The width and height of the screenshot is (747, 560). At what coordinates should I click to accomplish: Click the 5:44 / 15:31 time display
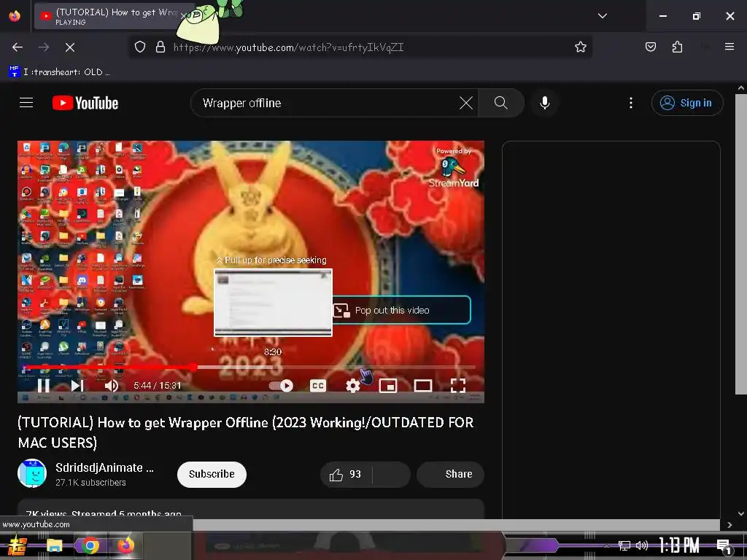(158, 385)
